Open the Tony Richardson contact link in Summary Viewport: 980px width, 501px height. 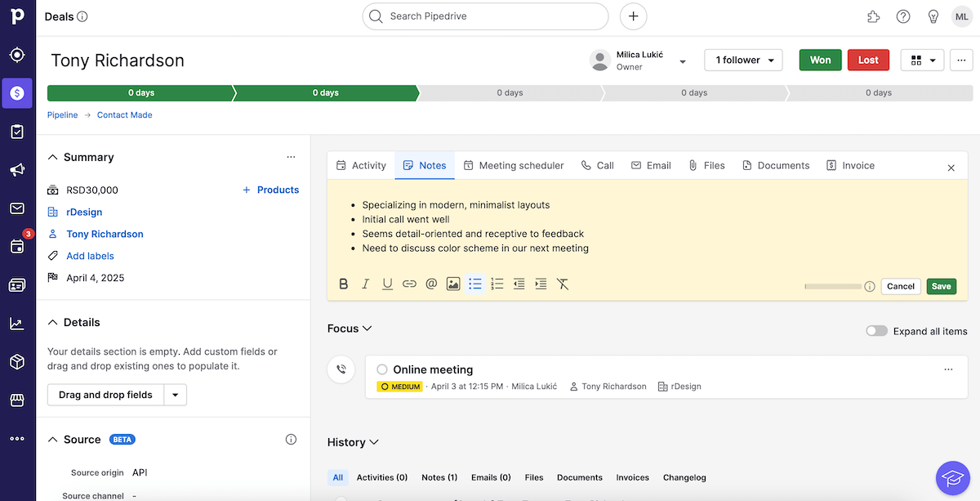105,234
